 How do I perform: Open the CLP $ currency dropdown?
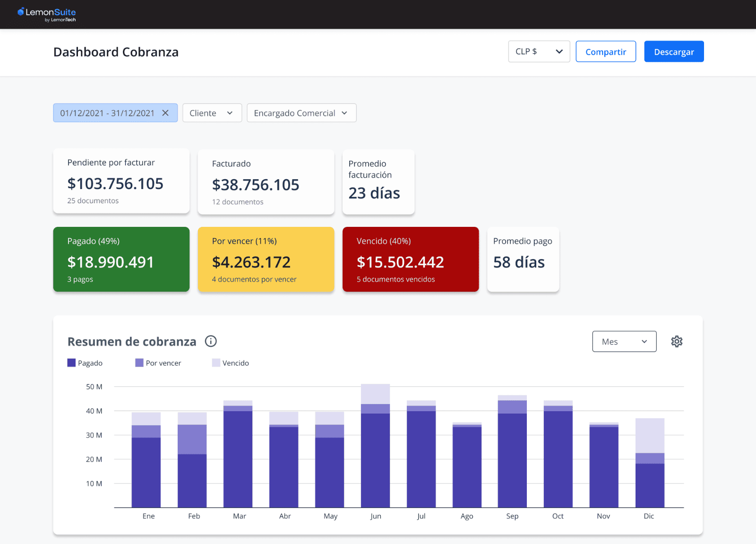tap(539, 51)
